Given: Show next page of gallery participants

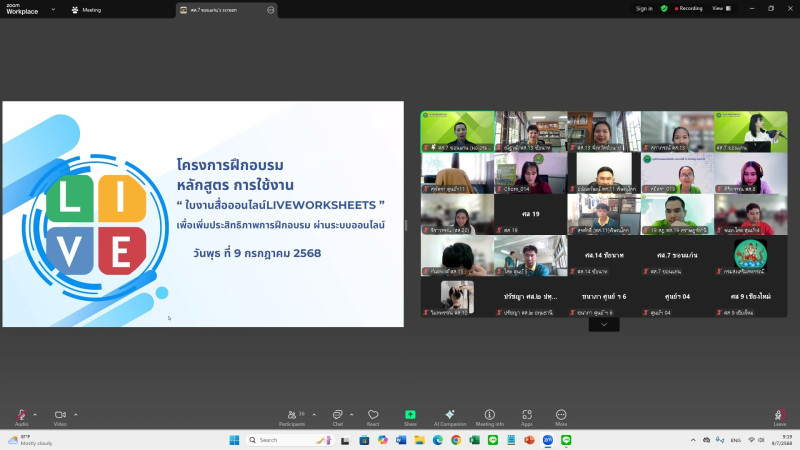Looking at the screenshot, I should point(604,324).
